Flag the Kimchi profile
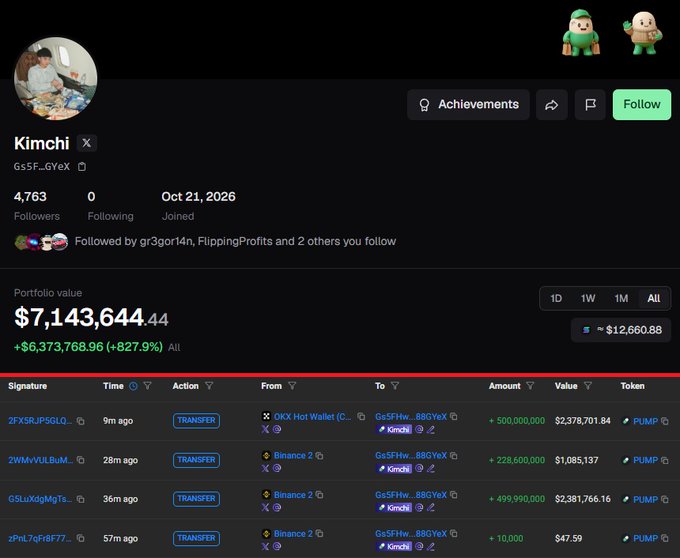 pyautogui.click(x=590, y=104)
